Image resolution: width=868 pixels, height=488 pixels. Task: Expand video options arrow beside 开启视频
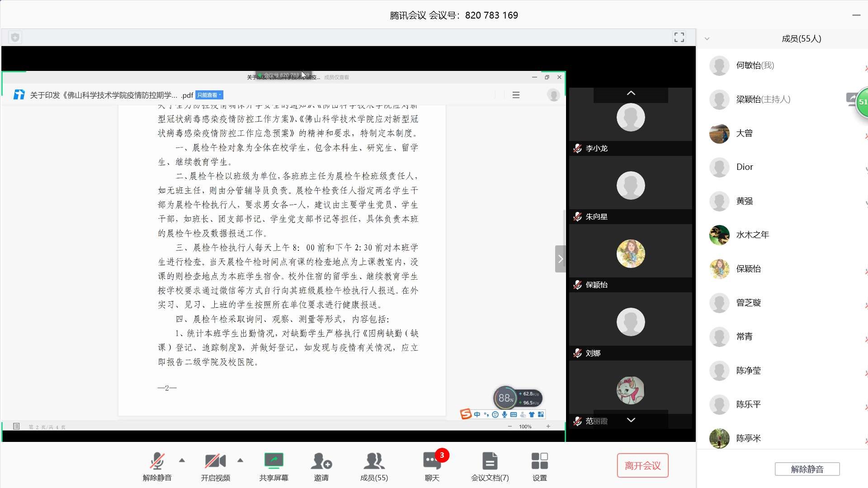pyautogui.click(x=240, y=460)
